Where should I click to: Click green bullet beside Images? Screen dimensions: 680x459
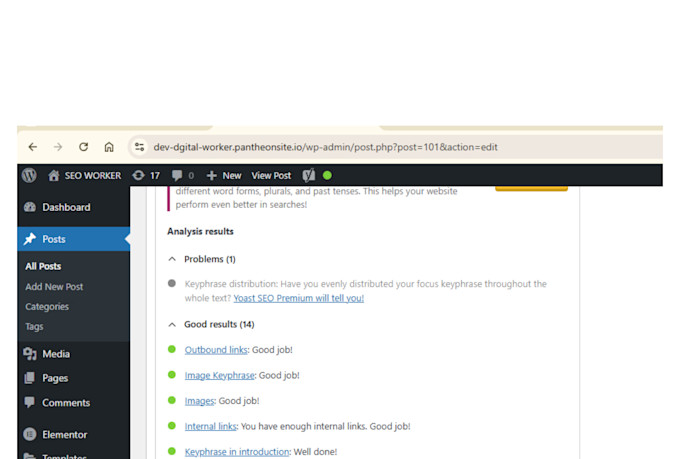[x=172, y=400]
